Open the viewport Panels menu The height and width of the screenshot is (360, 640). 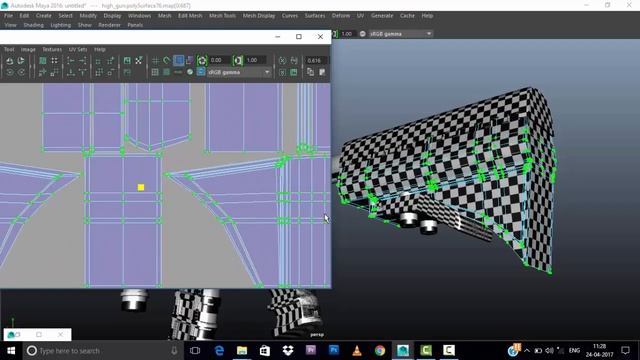135,25
